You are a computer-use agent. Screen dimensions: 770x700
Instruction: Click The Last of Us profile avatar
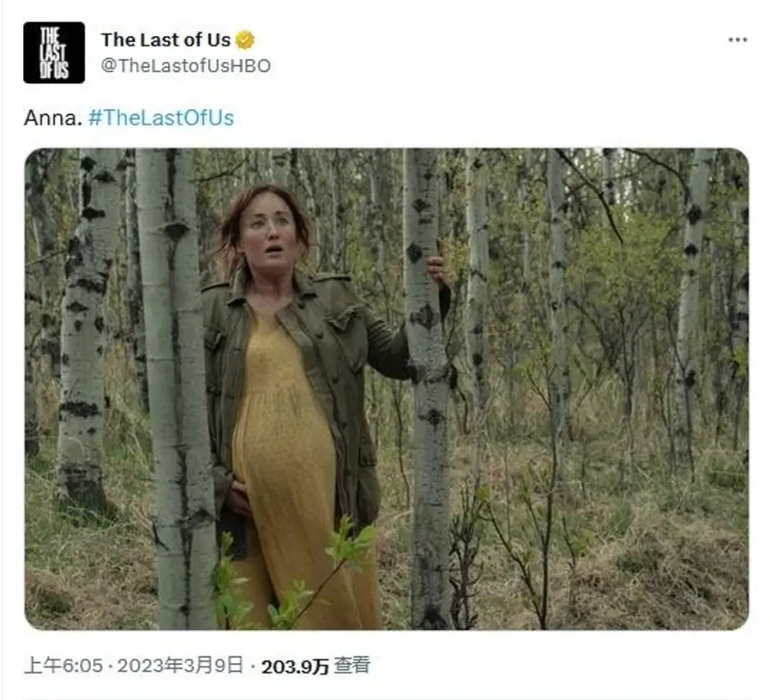pyautogui.click(x=54, y=52)
